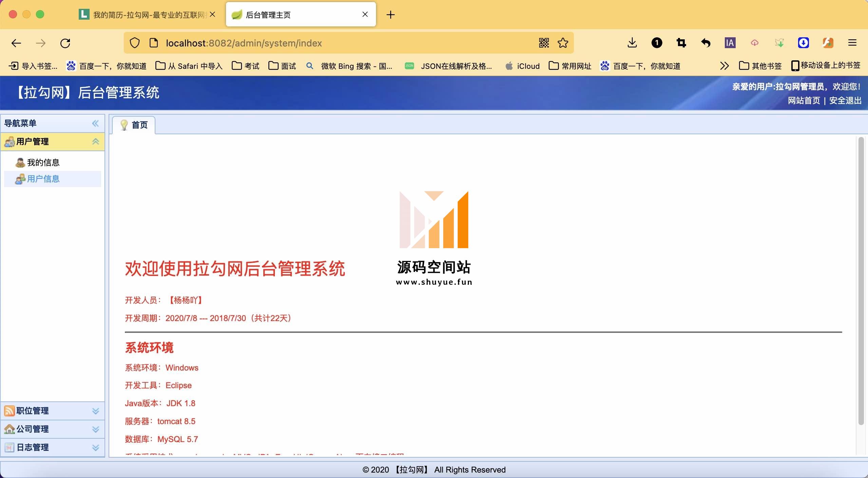This screenshot has width=868, height=478.
Task: Click the 服务器：tomcat 8.5 line
Action: click(x=160, y=421)
